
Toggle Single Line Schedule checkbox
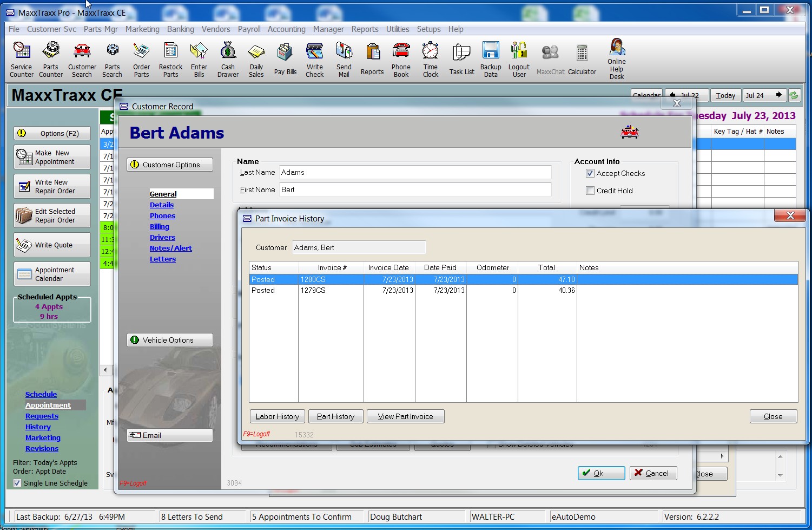point(17,483)
